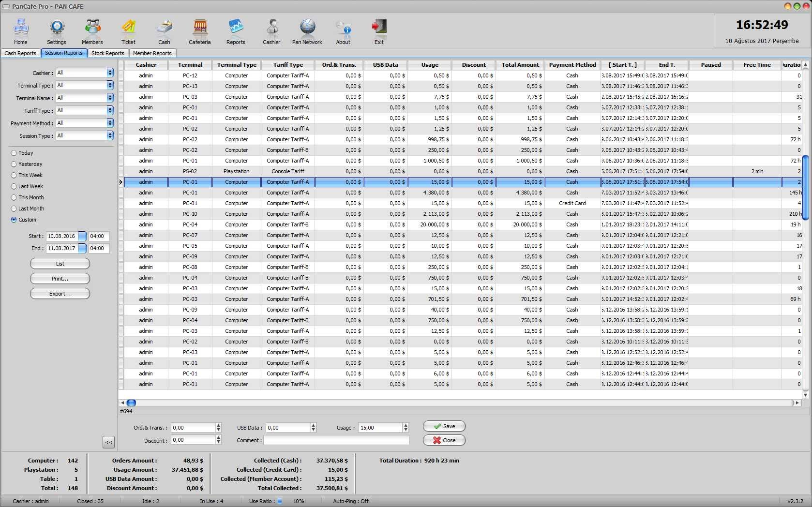812x507 pixels.
Task: Open the Settings gear icon
Action: tap(57, 32)
